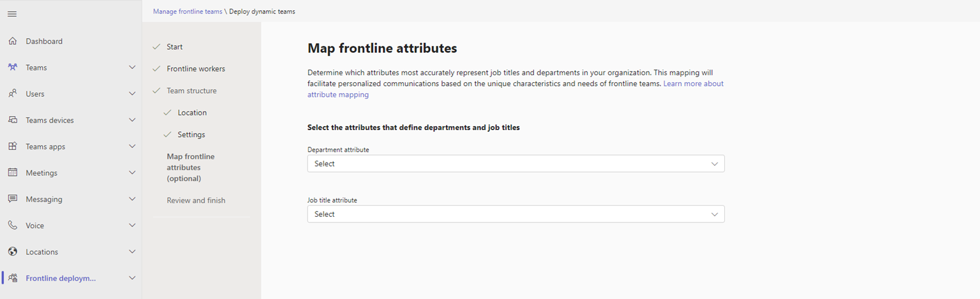Expand the Frontline deployment chevron

[132, 278]
